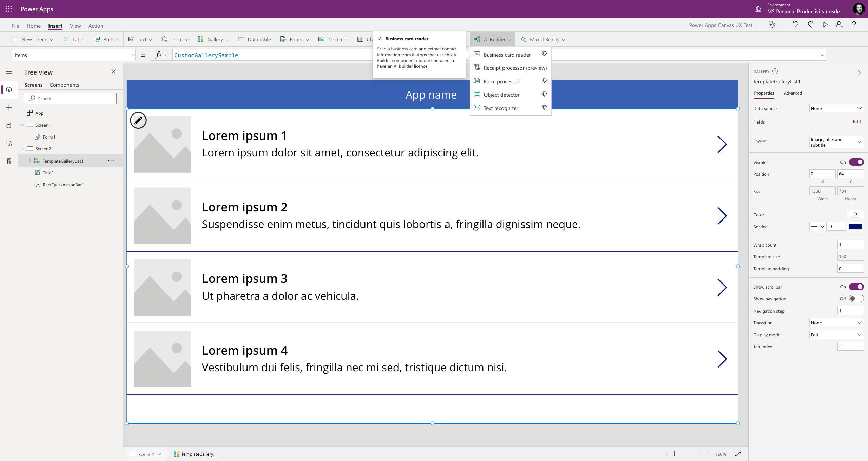Collapse Screen1 in the tree view
This screenshot has width=868, height=461.
pyautogui.click(x=22, y=125)
